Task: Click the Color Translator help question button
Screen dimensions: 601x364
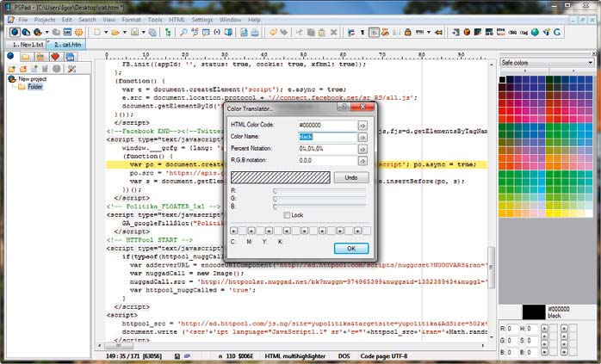Action: pyautogui.click(x=344, y=106)
